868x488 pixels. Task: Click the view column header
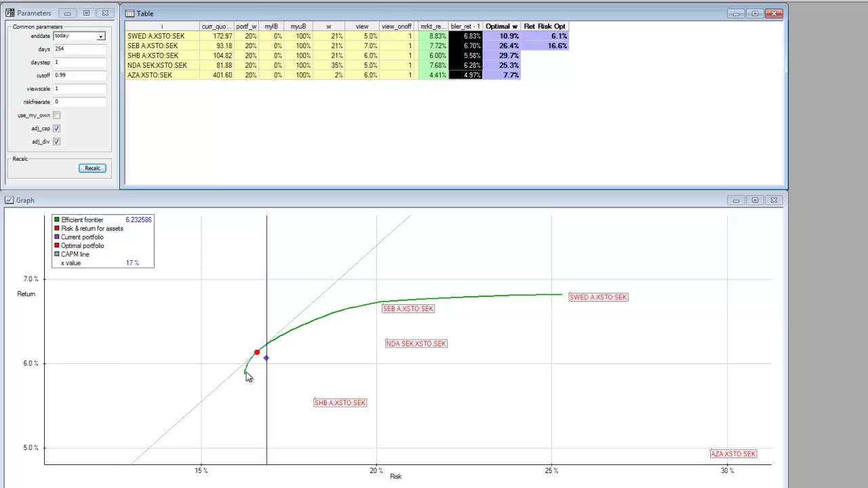(x=362, y=26)
